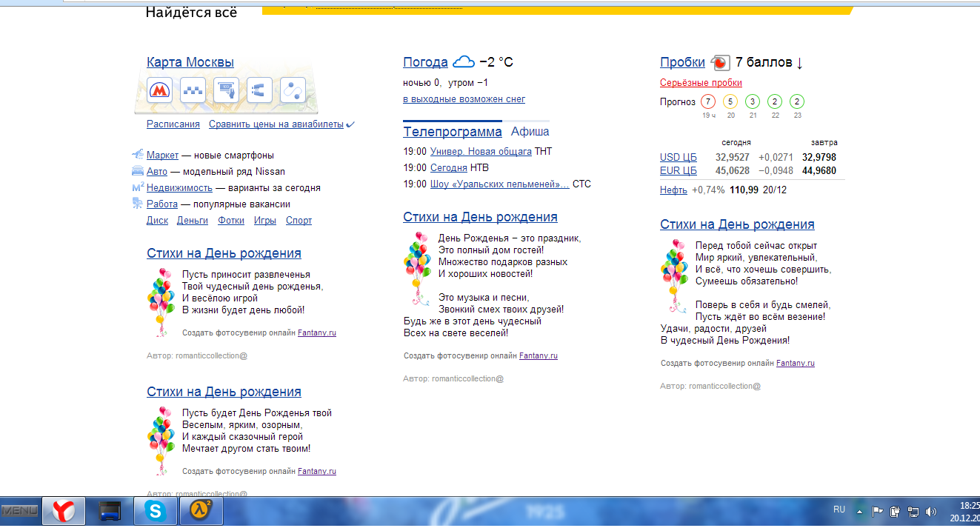Image resolution: width=980 pixels, height=528 pixels.
Task: Click EUR tomorrow value 44,9680
Action: pyautogui.click(x=819, y=171)
